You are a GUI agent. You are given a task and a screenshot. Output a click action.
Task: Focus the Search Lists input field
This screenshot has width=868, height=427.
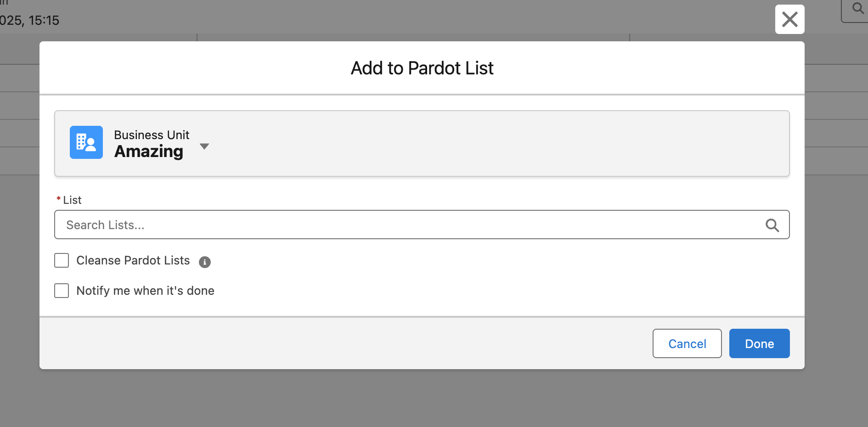[422, 225]
